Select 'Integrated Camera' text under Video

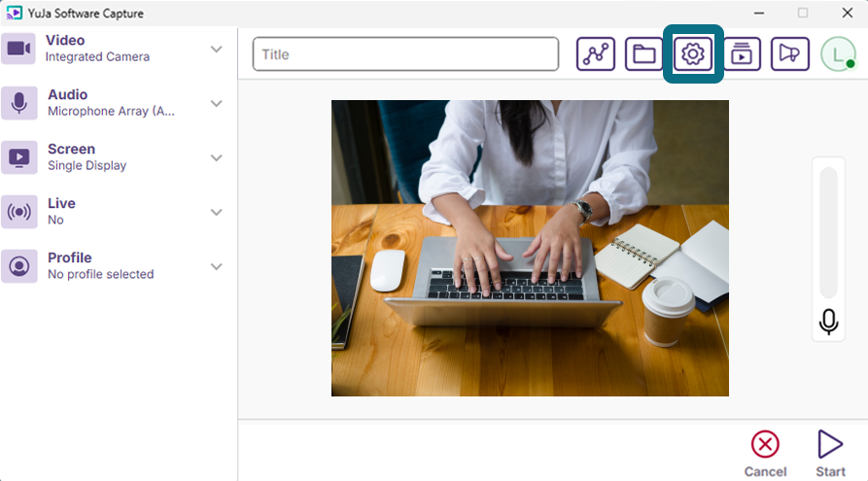(x=97, y=57)
